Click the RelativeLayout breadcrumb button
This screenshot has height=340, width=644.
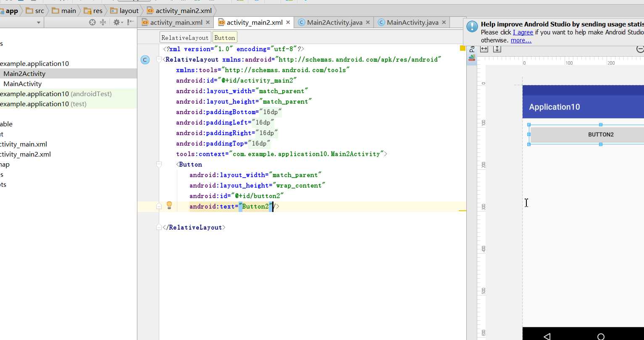coord(185,37)
